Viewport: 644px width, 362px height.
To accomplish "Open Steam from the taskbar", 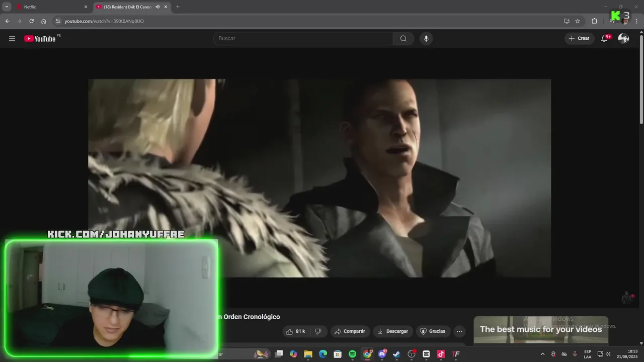I will 397,354.
